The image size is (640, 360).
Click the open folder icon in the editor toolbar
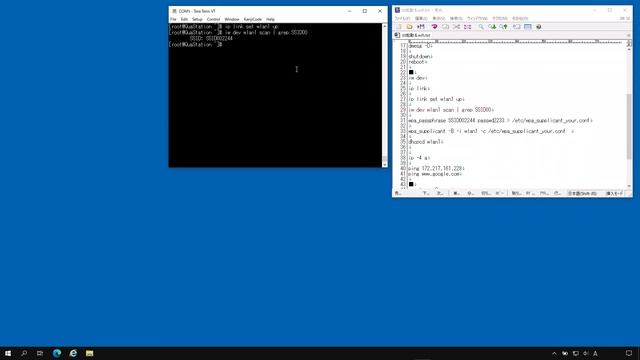[409, 27]
